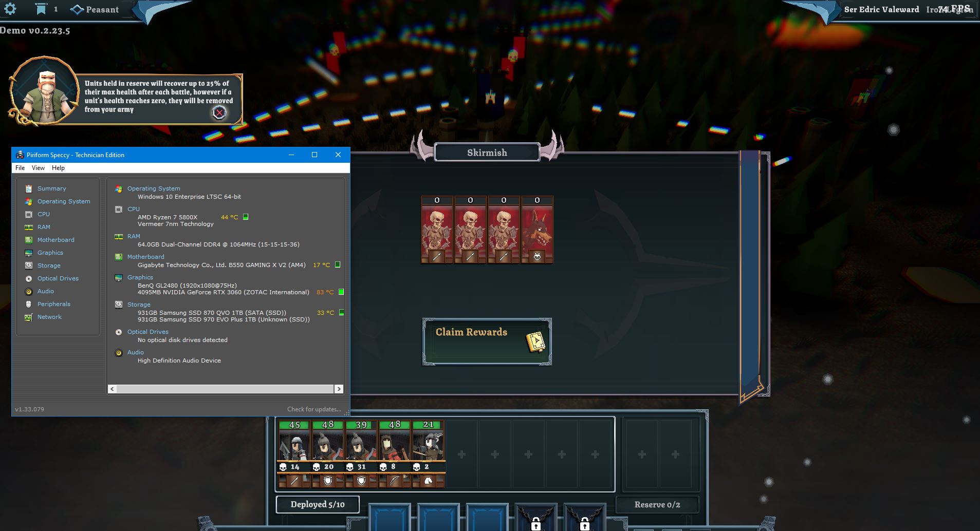Click the Speccy horizontal scrollbar right arrow
Viewport: 980px width, 531px height.
[339, 389]
